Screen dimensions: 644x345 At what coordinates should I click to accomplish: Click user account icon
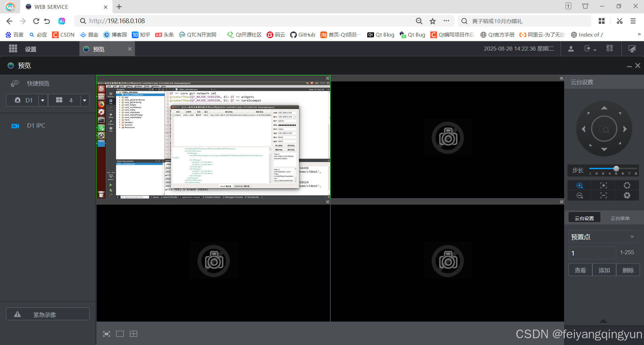tap(571, 49)
